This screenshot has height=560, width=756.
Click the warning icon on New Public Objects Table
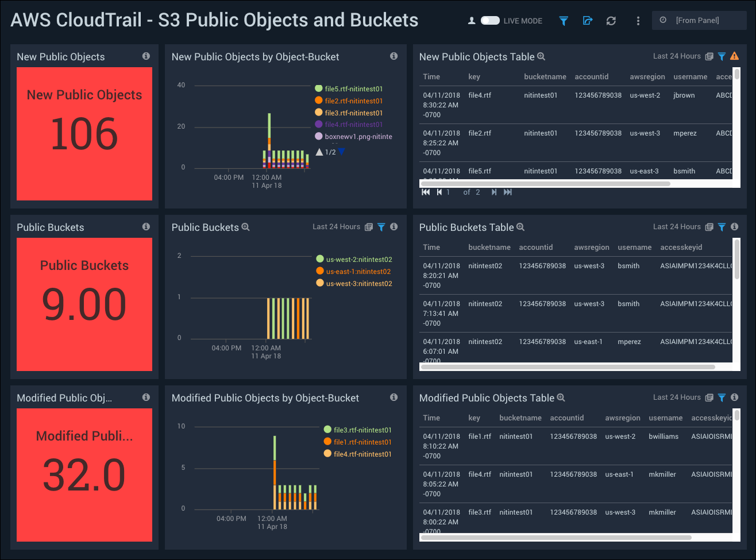click(734, 56)
